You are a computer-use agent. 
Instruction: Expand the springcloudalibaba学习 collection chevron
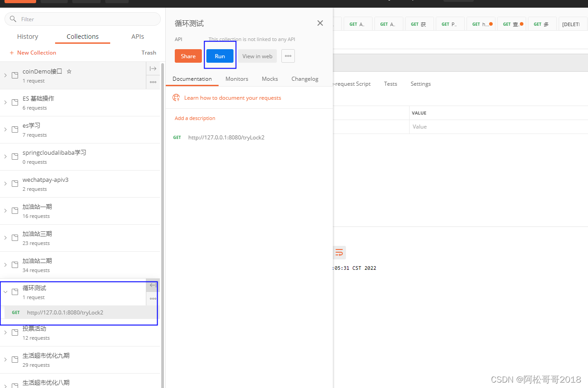pyautogui.click(x=5, y=157)
